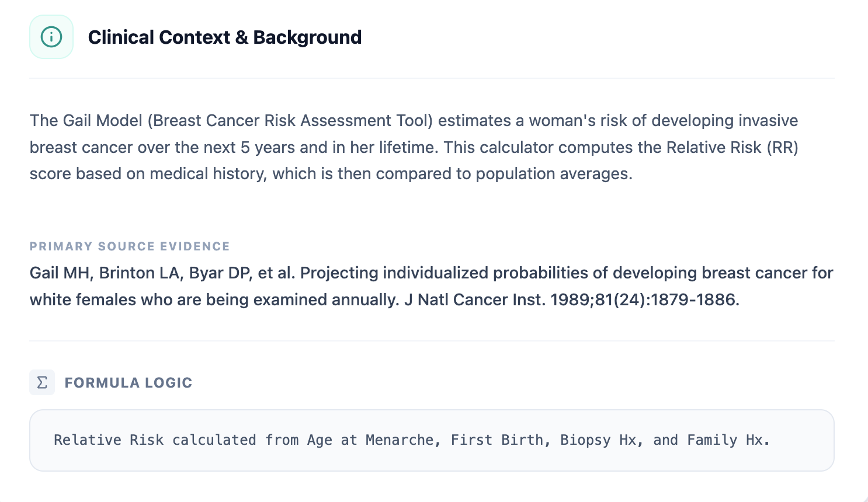Viewport: 868px width, 502px height.
Task: Click the "Clinical Context & Background" heading
Action: click(225, 37)
